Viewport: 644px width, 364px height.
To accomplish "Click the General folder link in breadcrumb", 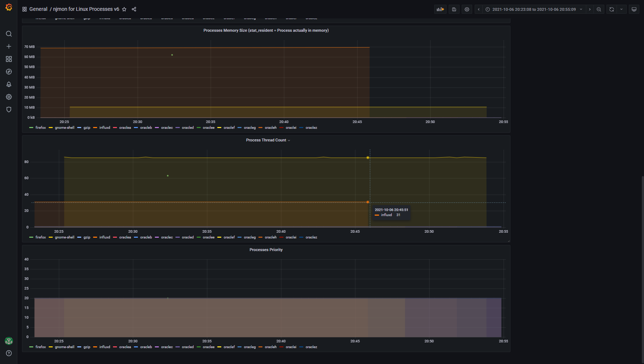I will pos(38,9).
